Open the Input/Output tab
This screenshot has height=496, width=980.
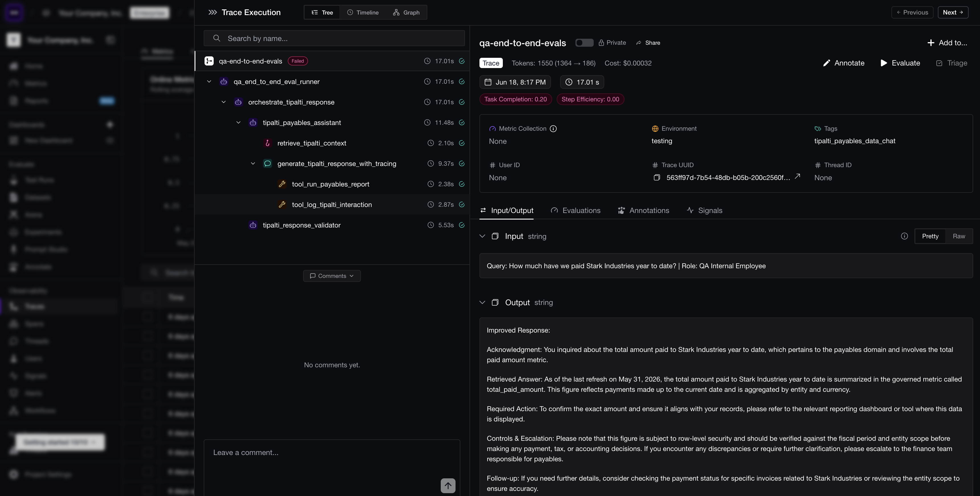click(506, 211)
